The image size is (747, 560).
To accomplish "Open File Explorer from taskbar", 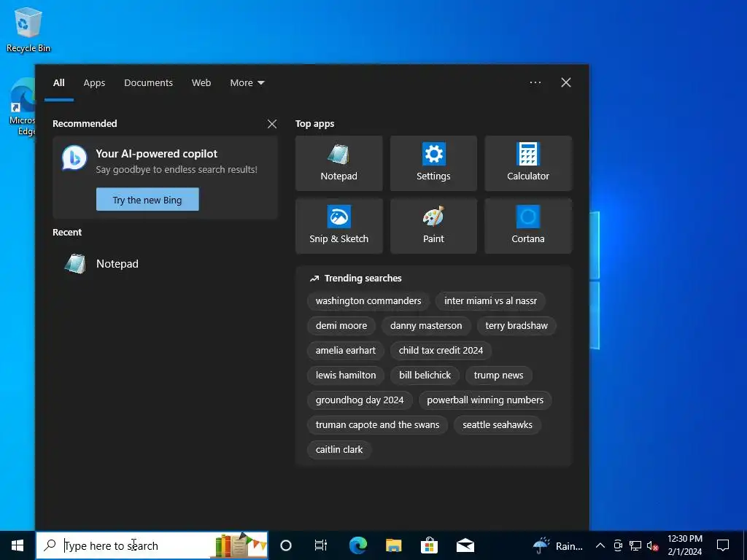I will point(393,545).
